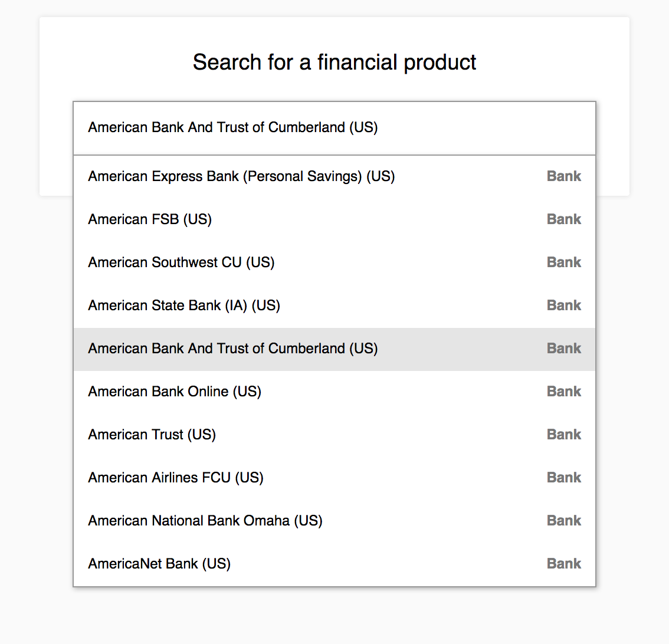
Task: Click Bank tag next to American State Bank
Action: tap(564, 305)
